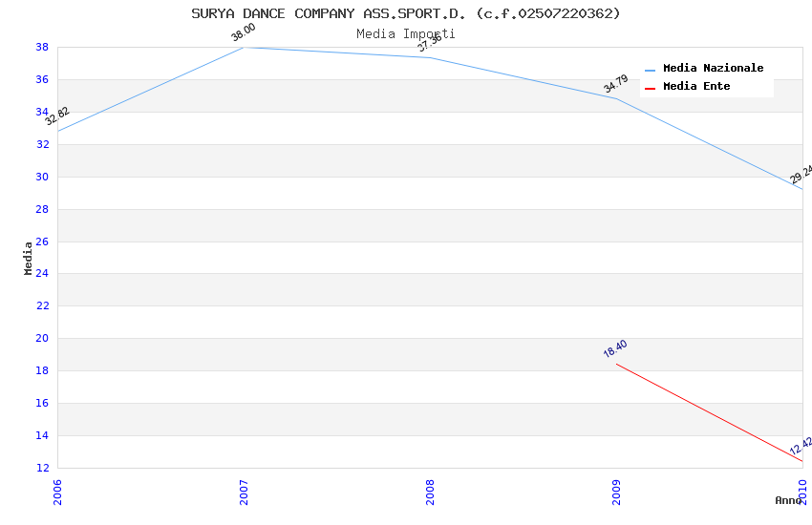Click the 38.00 data label
812x525 pixels.
point(243,32)
